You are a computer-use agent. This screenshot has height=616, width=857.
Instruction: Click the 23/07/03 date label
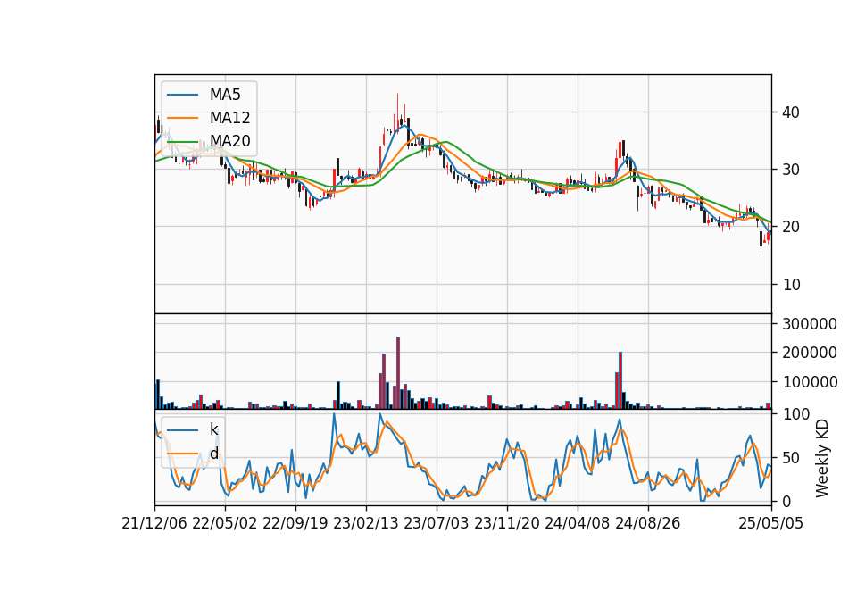437,523
